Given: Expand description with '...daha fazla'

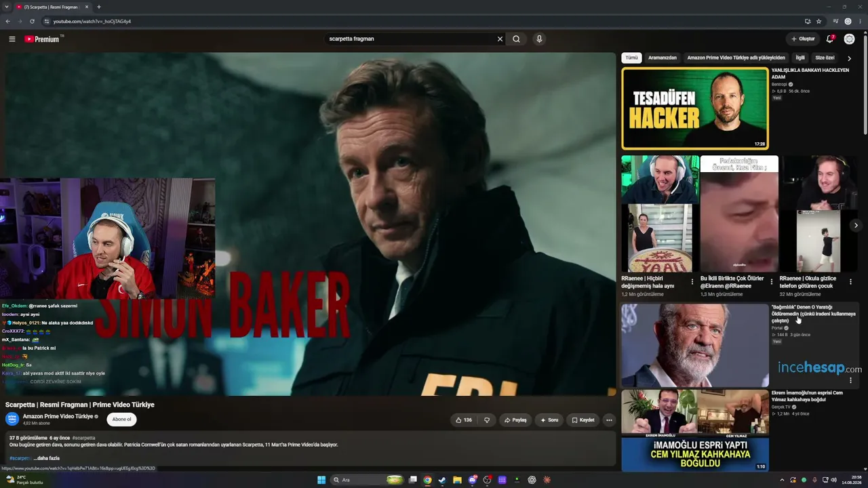Looking at the screenshot, I should tap(47, 458).
